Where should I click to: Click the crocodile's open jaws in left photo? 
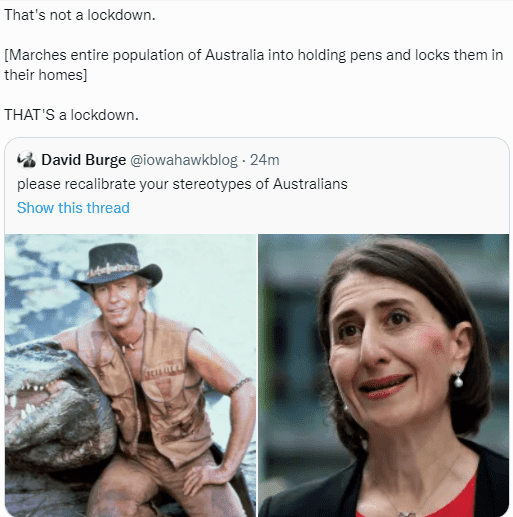click(x=32, y=402)
